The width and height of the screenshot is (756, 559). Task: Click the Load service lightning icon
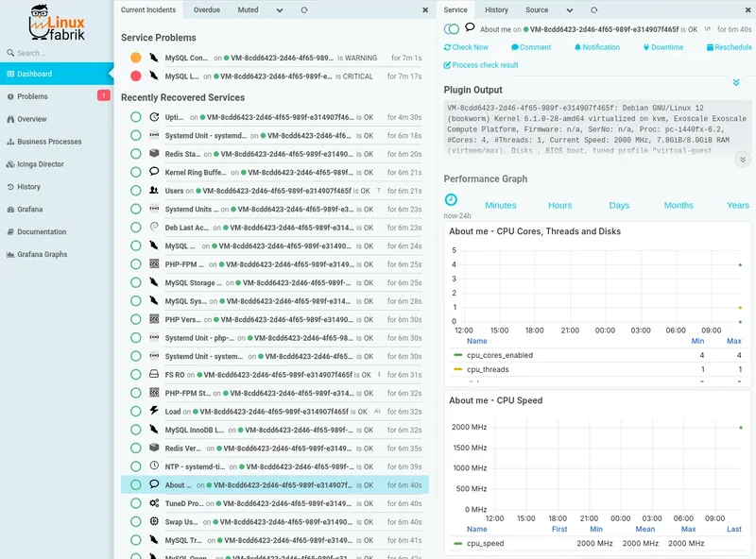pos(154,411)
